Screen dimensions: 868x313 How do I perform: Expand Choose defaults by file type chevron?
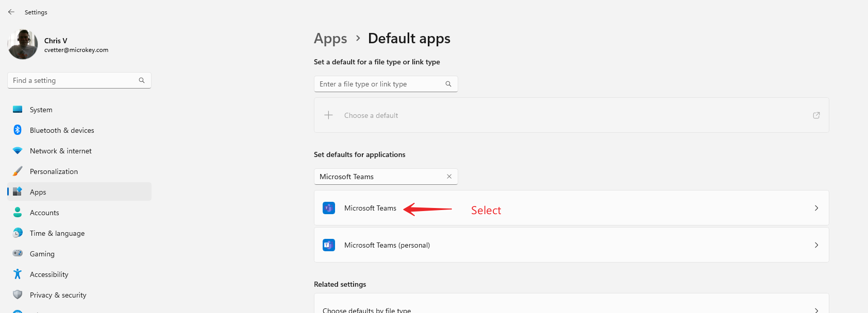click(x=816, y=310)
